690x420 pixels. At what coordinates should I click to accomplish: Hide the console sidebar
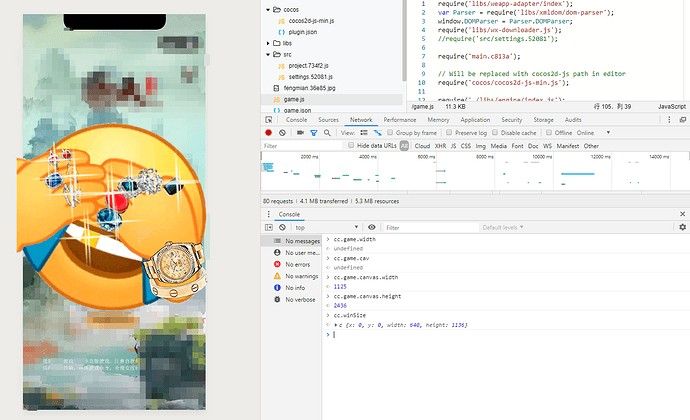pos(268,227)
